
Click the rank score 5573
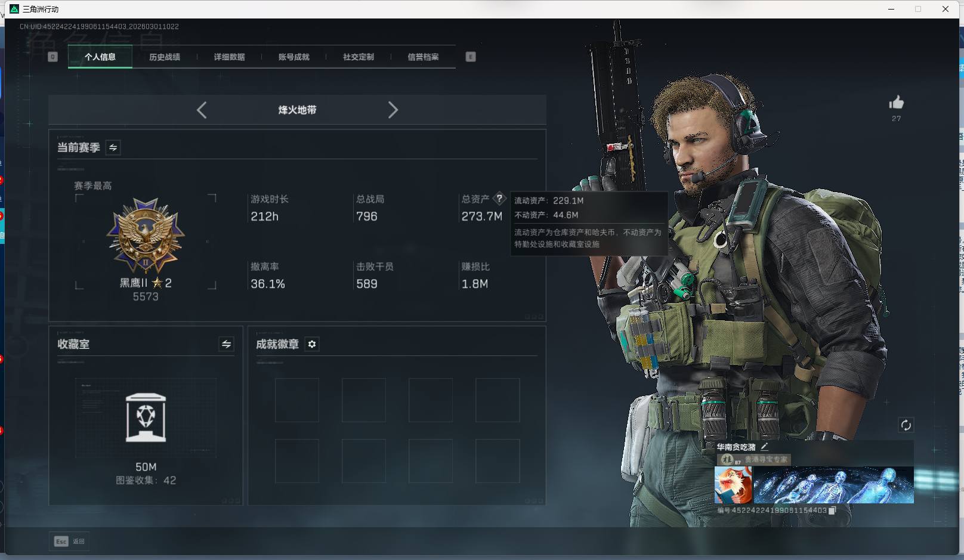[x=146, y=296]
